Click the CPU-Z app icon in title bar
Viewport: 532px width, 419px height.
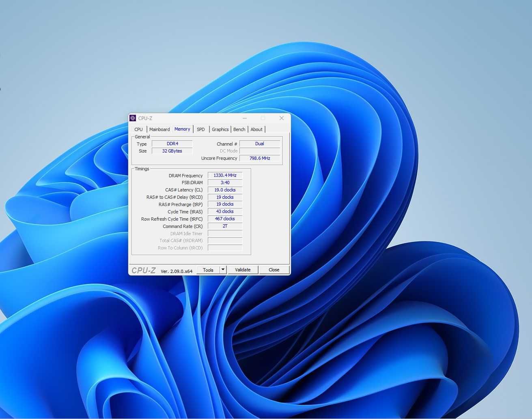pyautogui.click(x=133, y=118)
